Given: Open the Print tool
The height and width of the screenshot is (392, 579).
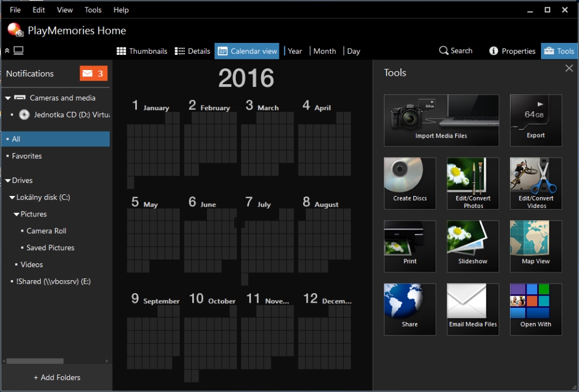Looking at the screenshot, I should point(410,246).
